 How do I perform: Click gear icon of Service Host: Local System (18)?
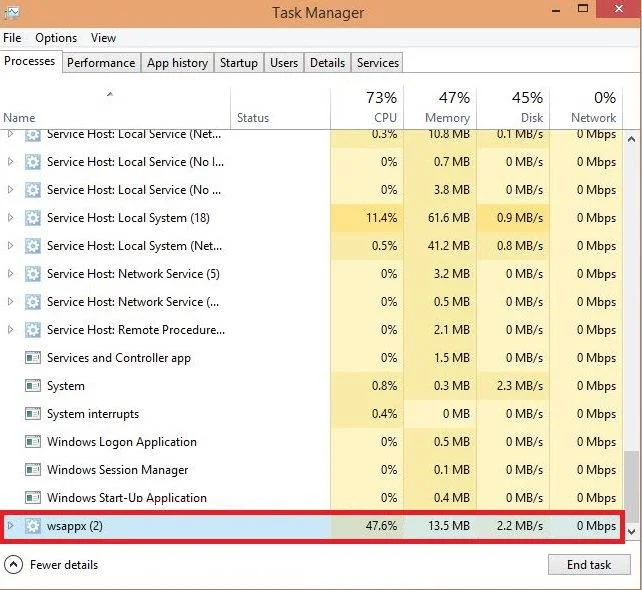coord(33,218)
